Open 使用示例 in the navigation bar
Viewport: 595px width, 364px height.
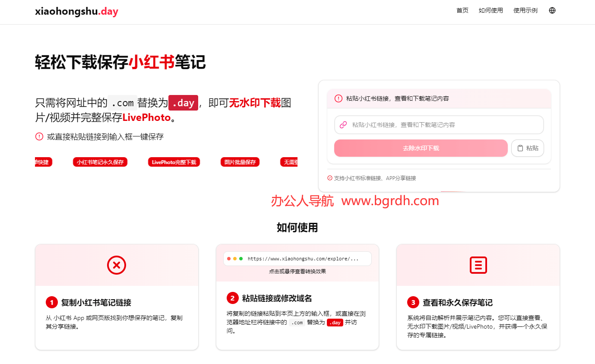pyautogui.click(x=525, y=10)
